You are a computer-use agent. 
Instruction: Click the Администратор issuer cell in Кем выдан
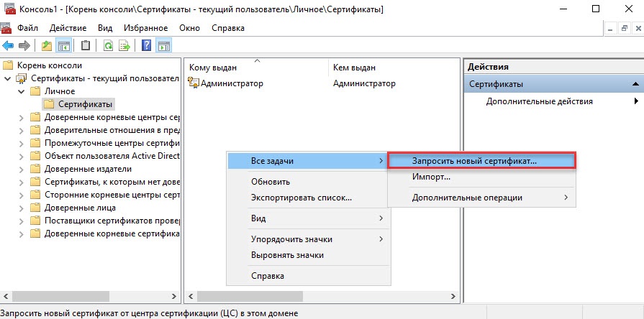pos(364,83)
